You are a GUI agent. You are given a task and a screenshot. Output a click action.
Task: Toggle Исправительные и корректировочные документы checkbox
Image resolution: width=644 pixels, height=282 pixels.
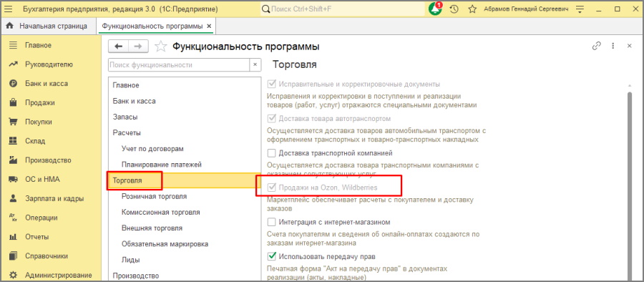pyautogui.click(x=271, y=84)
